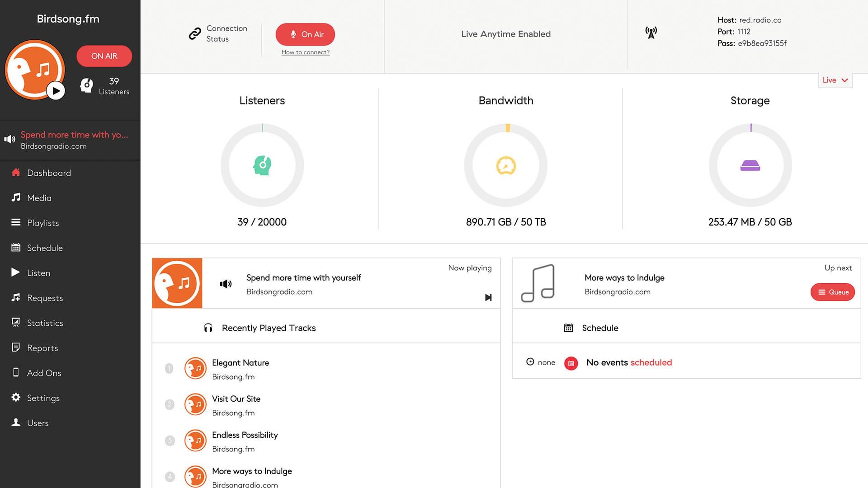Go to Statistics section
This screenshot has width=868, height=488.
tap(45, 323)
